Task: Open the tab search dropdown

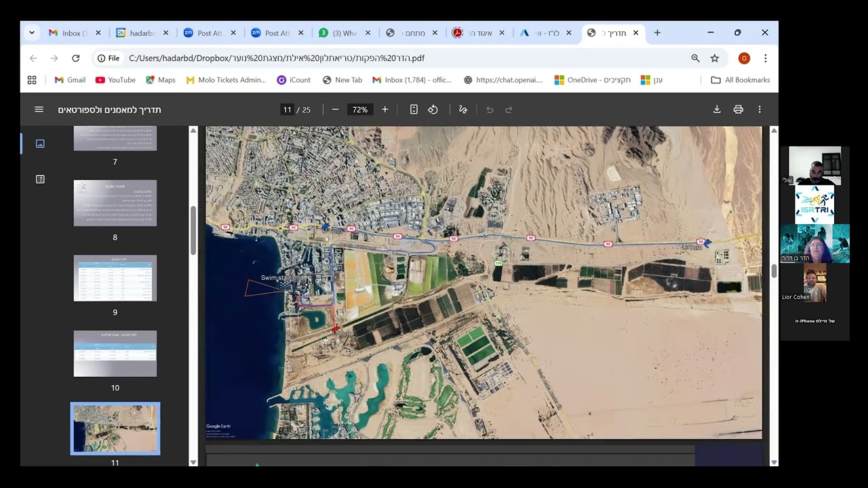Action: coord(32,33)
